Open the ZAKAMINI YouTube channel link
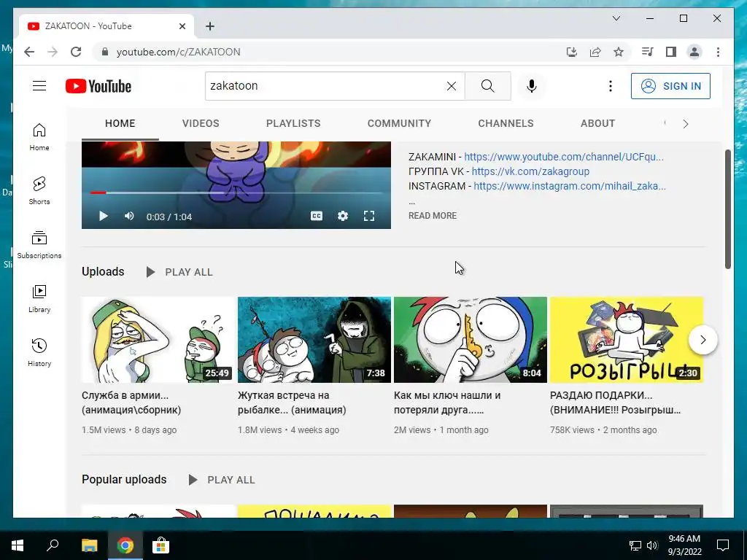Viewport: 747px width, 560px height. (x=564, y=157)
